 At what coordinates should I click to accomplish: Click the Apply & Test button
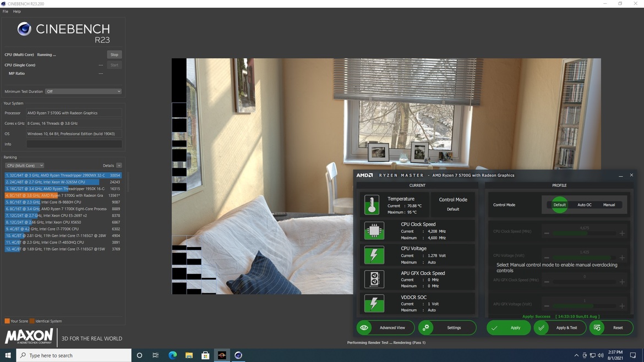click(x=560, y=328)
